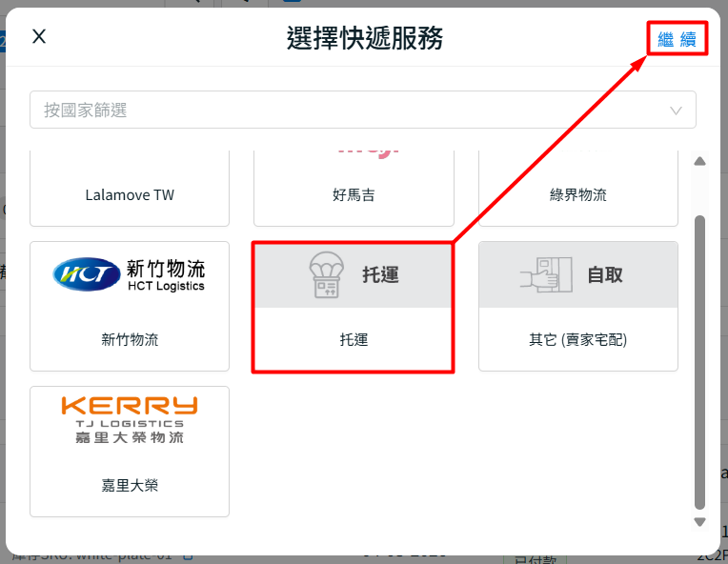Screen dimensions: 728x564
Task: Click the scrollbar down arrow
Action: pyautogui.click(x=700, y=522)
